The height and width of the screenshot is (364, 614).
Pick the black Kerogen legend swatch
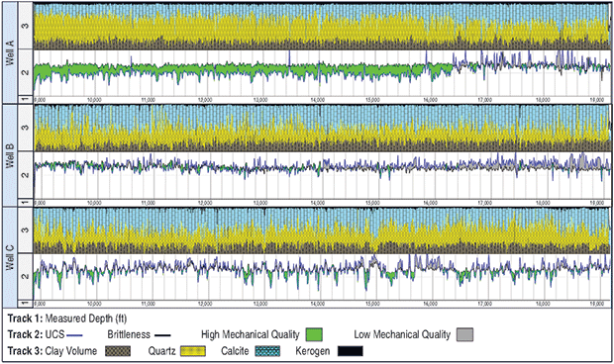pyautogui.click(x=350, y=351)
